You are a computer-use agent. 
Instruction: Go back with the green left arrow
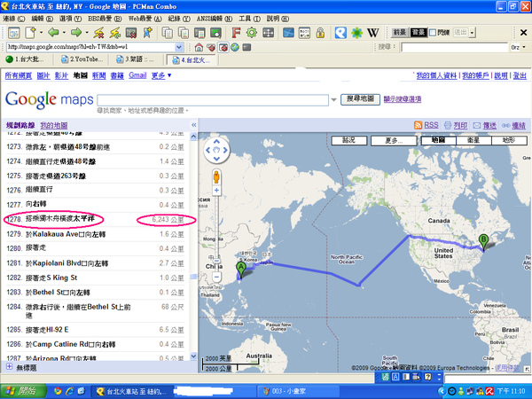point(53,33)
